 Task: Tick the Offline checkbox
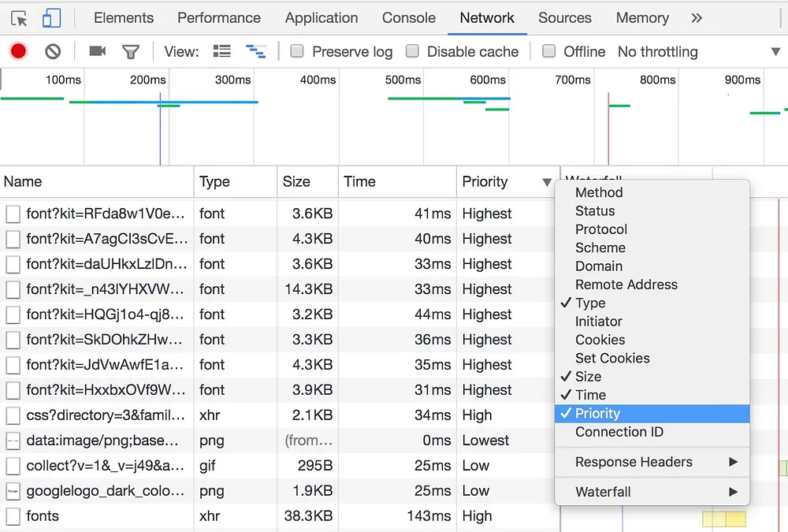[x=548, y=52]
